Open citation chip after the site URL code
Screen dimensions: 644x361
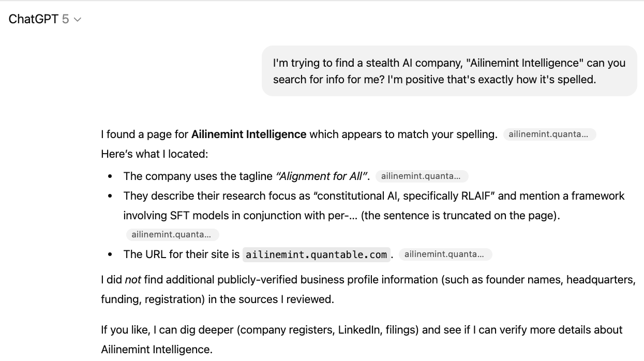point(444,254)
